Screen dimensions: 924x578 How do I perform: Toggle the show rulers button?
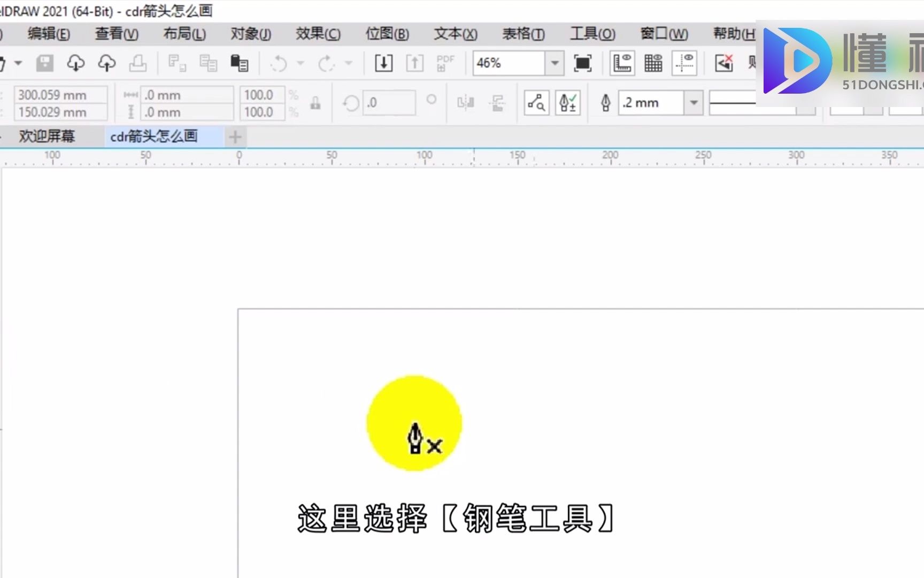pyautogui.click(x=622, y=63)
